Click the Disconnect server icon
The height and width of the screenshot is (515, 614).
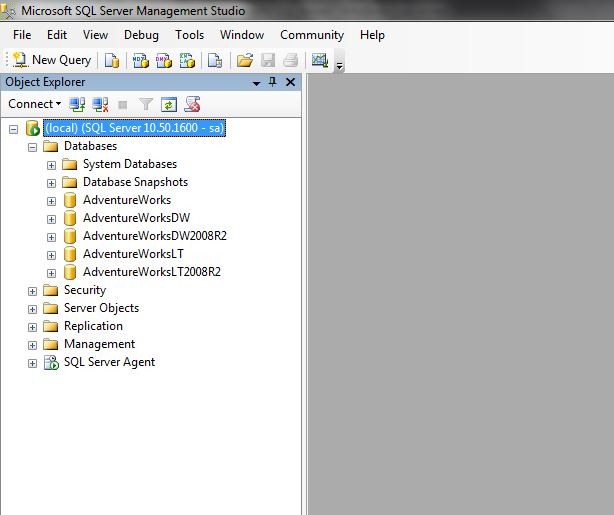(x=100, y=104)
